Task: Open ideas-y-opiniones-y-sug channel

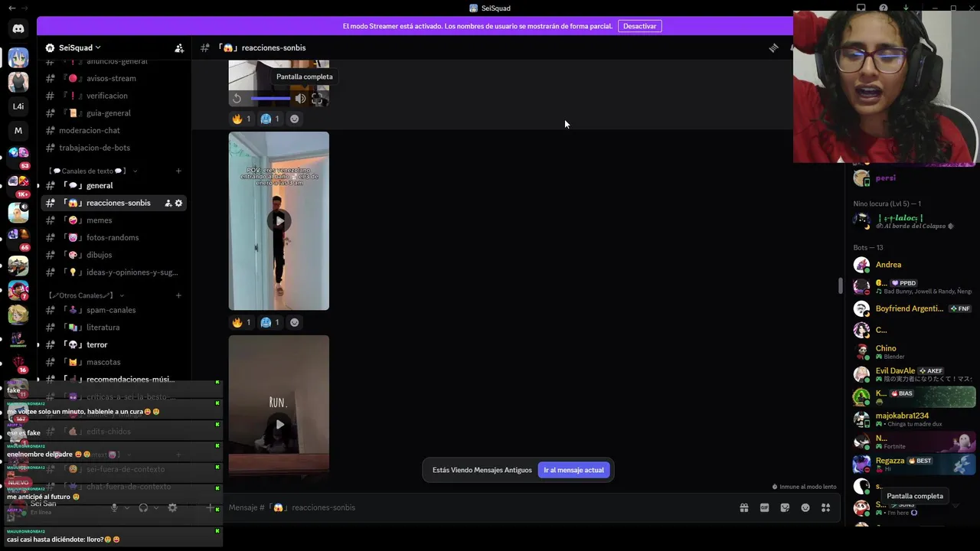Action: [x=113, y=272]
